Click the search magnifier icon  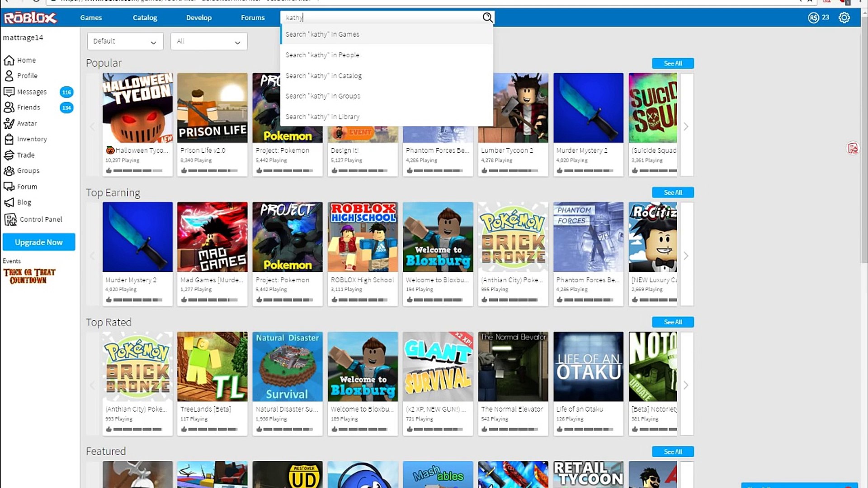[487, 18]
